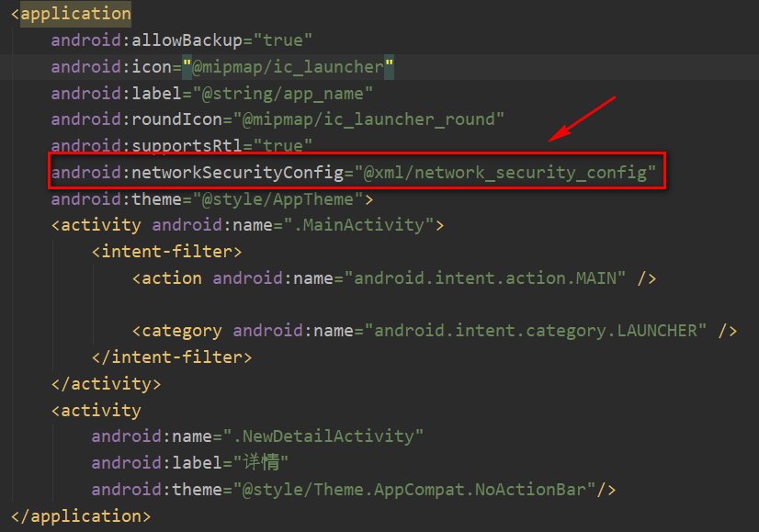759x532 pixels.
Task: Click the "@xml/network_security_config" value
Action: [504, 173]
